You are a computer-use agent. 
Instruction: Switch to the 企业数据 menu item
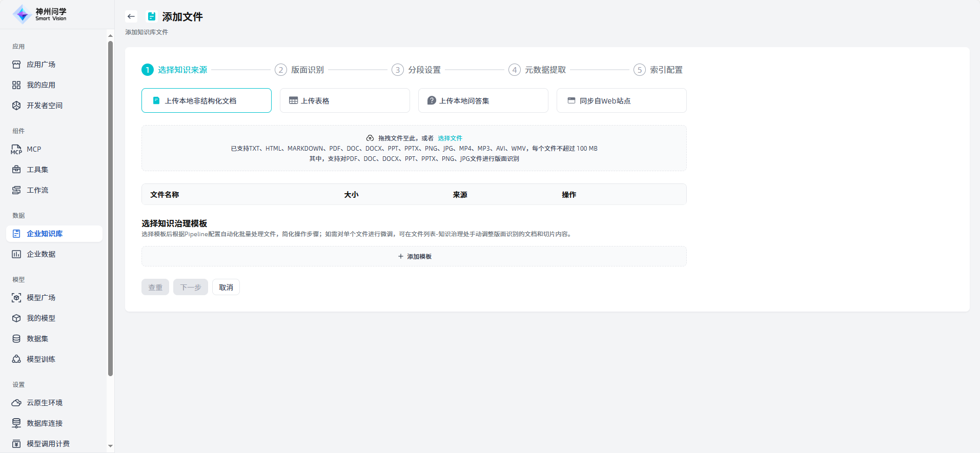41,254
